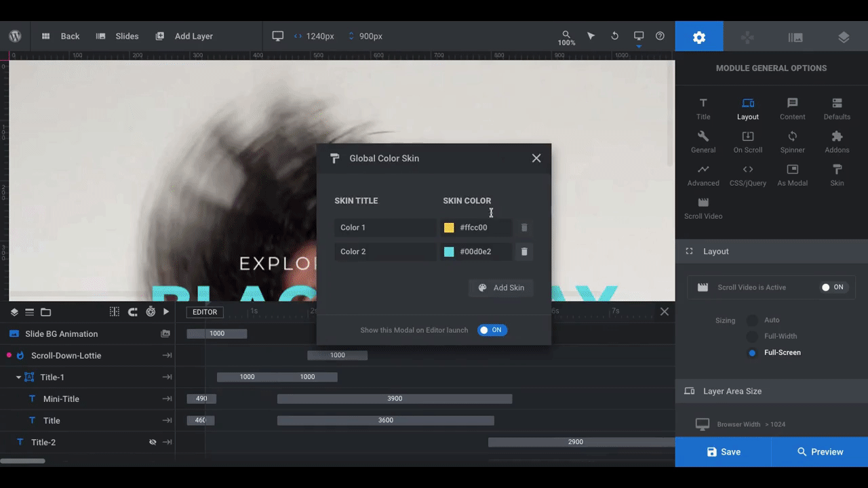Image resolution: width=868 pixels, height=488 pixels.
Task: Edit the Color 1 skin title field
Action: point(386,228)
